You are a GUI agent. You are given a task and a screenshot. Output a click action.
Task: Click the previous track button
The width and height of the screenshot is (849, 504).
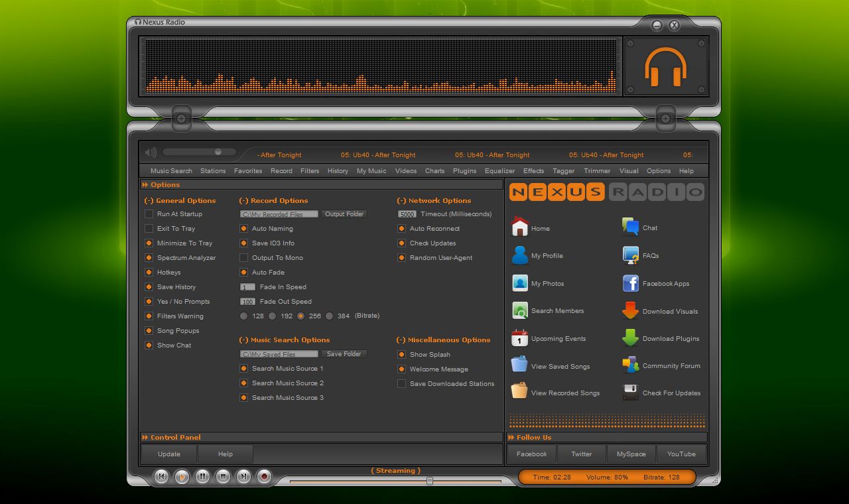pyautogui.click(x=161, y=476)
